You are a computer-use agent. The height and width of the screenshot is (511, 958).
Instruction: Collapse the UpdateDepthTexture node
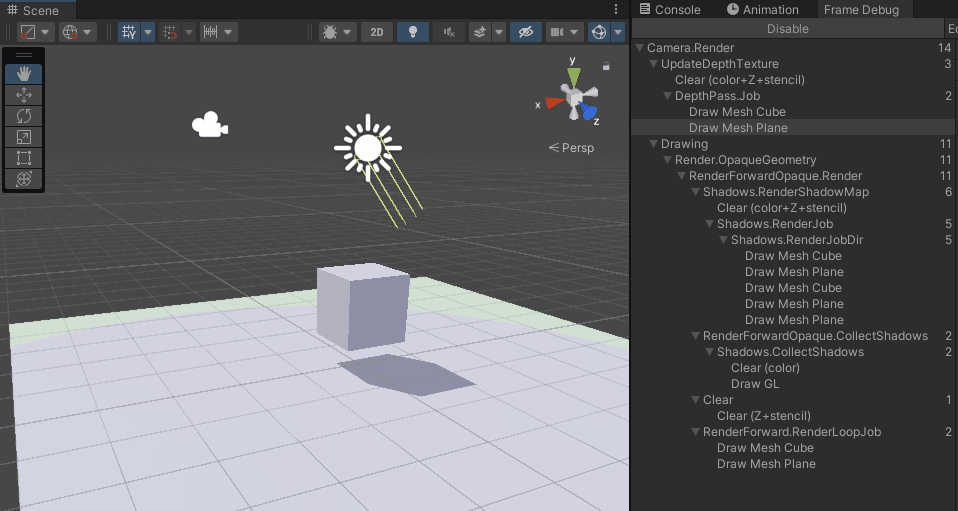pos(653,64)
